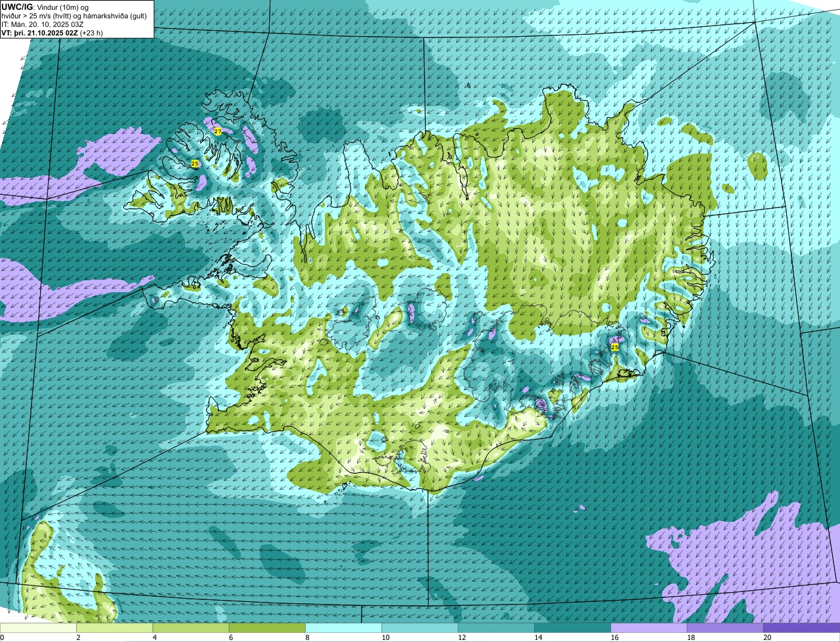
Task: Click the scale label '4'
Action: (154, 637)
